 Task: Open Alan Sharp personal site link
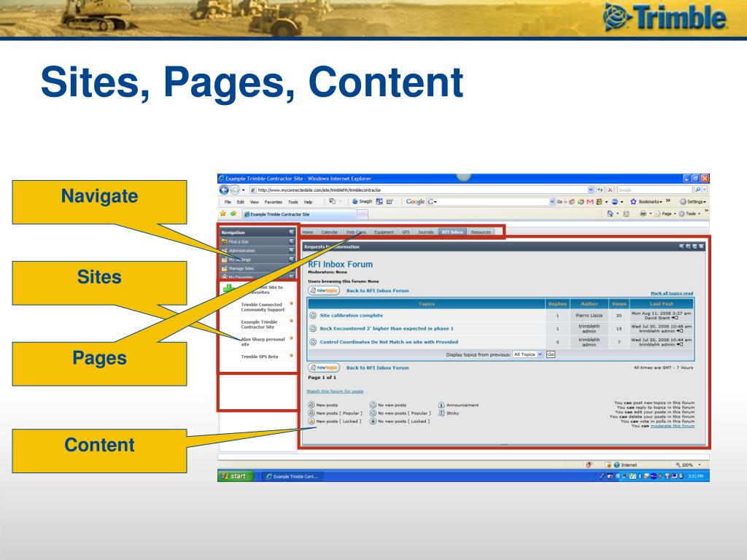coord(263,341)
